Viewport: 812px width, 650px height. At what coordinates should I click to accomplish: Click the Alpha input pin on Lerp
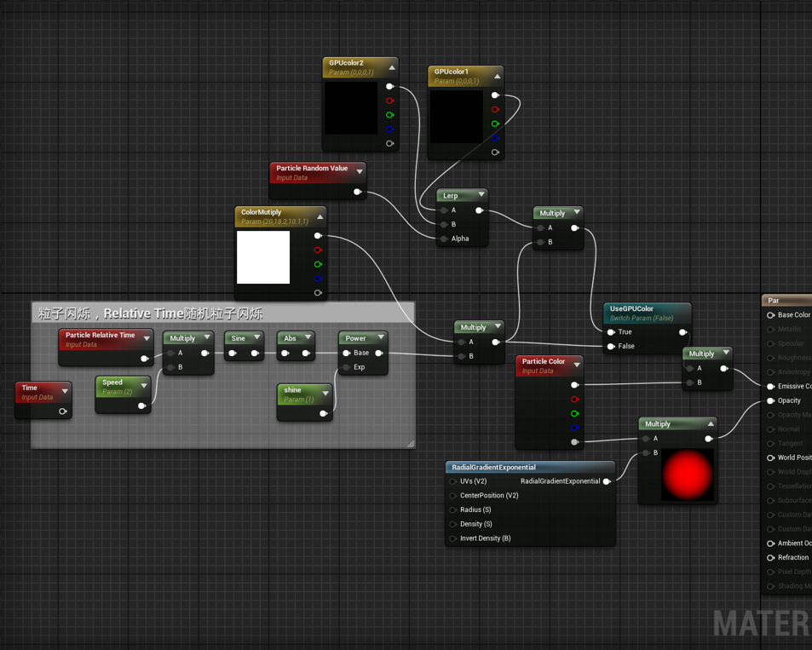click(x=444, y=239)
